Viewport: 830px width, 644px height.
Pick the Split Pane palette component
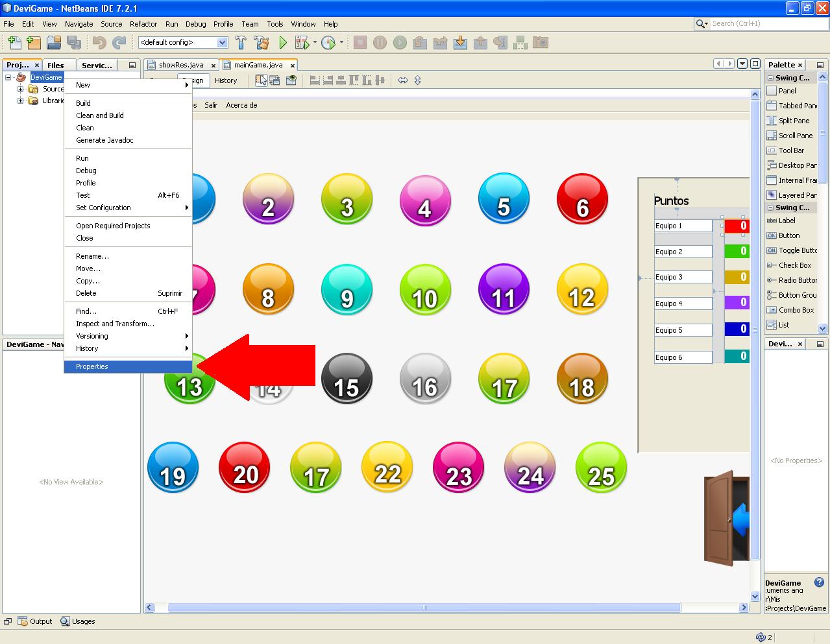click(794, 121)
